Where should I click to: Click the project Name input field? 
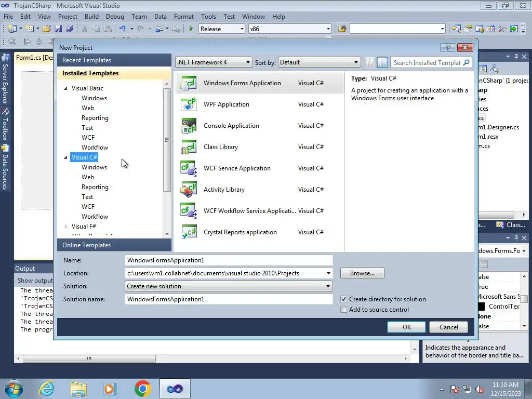click(229, 260)
